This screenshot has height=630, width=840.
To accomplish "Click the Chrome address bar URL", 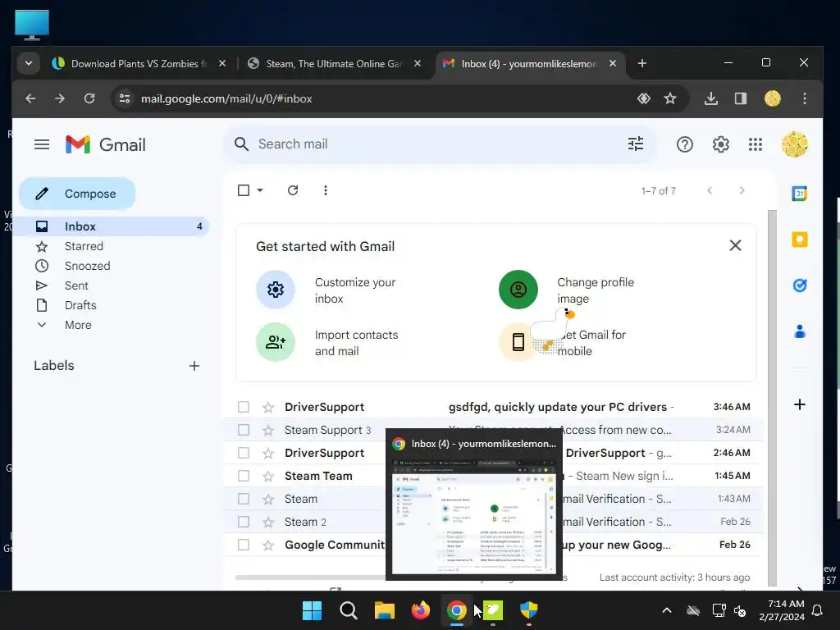I will click(x=226, y=98).
